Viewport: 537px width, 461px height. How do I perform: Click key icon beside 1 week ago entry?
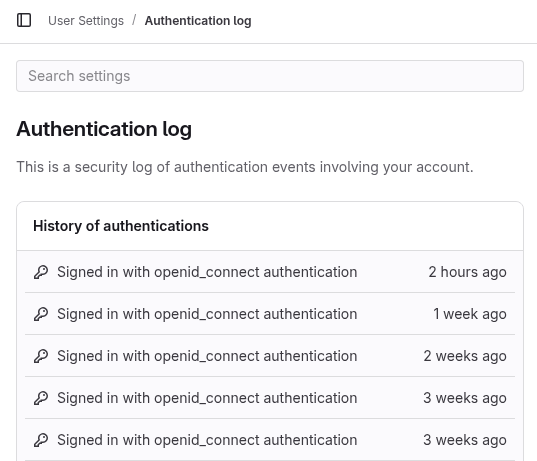point(41,314)
